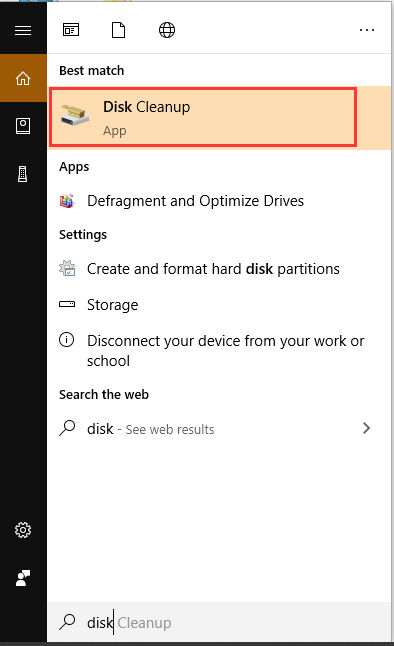The height and width of the screenshot is (646, 394).
Task: Filter results by Documents icon
Action: point(119,30)
